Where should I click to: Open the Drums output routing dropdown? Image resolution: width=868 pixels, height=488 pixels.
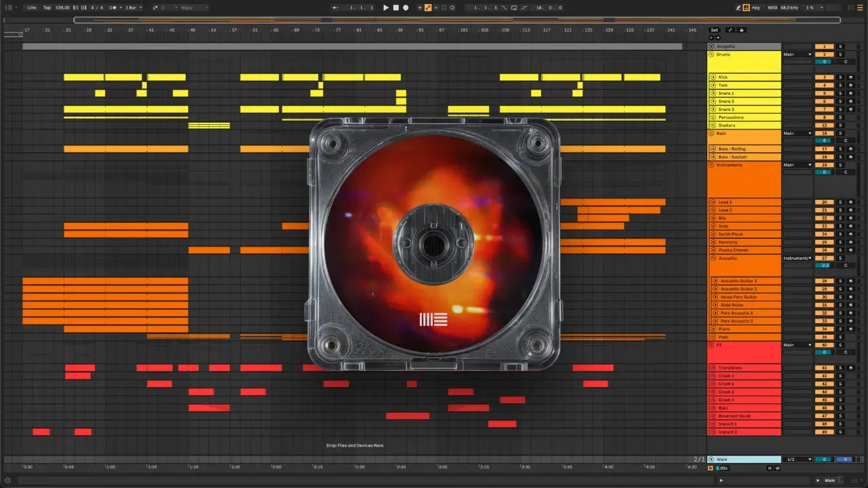[x=797, y=54]
